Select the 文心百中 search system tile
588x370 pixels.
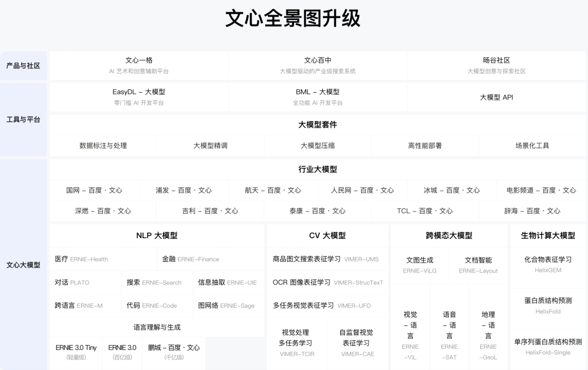pos(317,66)
